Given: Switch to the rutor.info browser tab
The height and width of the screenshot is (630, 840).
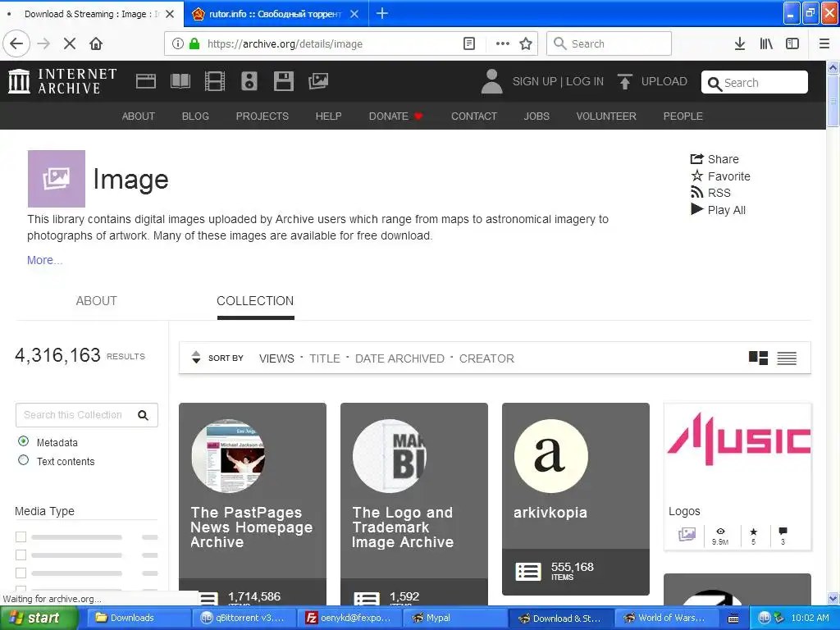Looking at the screenshot, I should [276, 14].
